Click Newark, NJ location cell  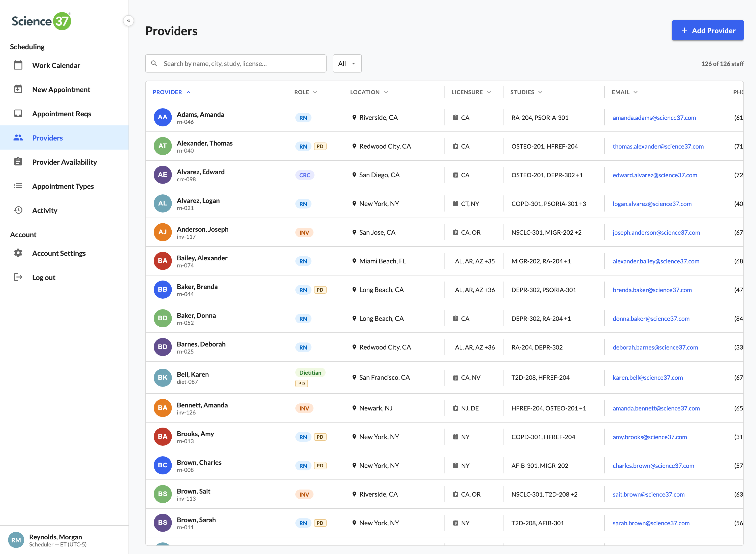pyautogui.click(x=375, y=408)
